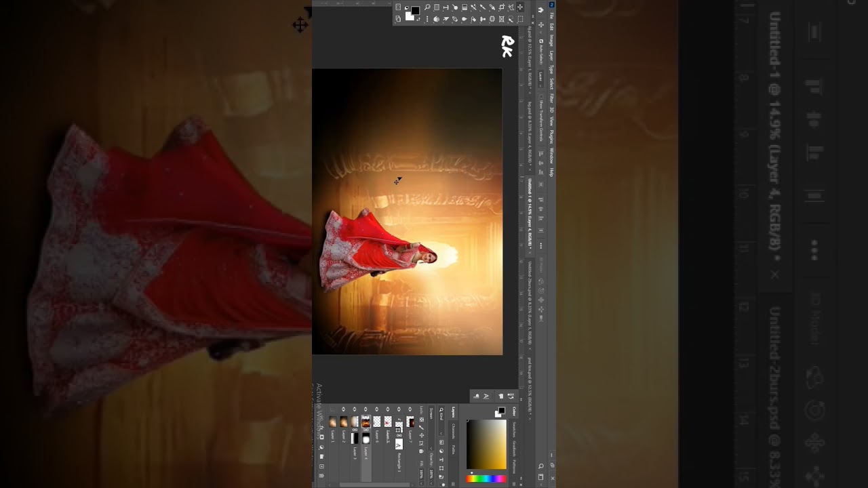Select the Dodge tool
Screen dimensions: 868x488
click(455, 7)
